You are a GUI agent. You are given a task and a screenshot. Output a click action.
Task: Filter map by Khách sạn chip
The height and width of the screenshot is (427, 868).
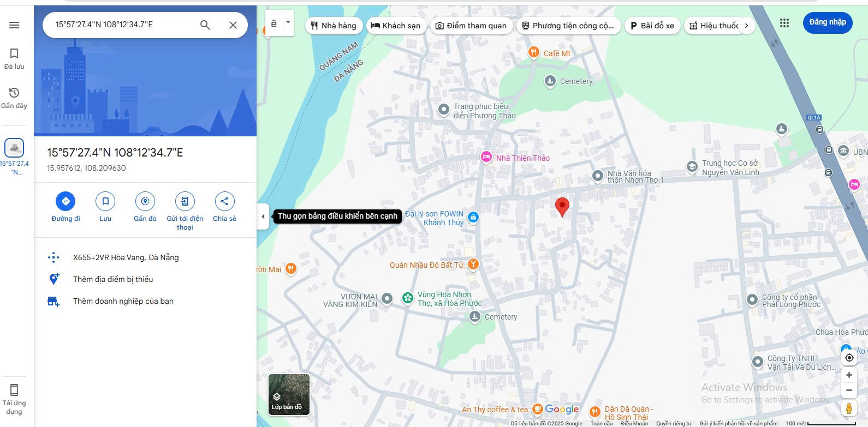point(396,26)
